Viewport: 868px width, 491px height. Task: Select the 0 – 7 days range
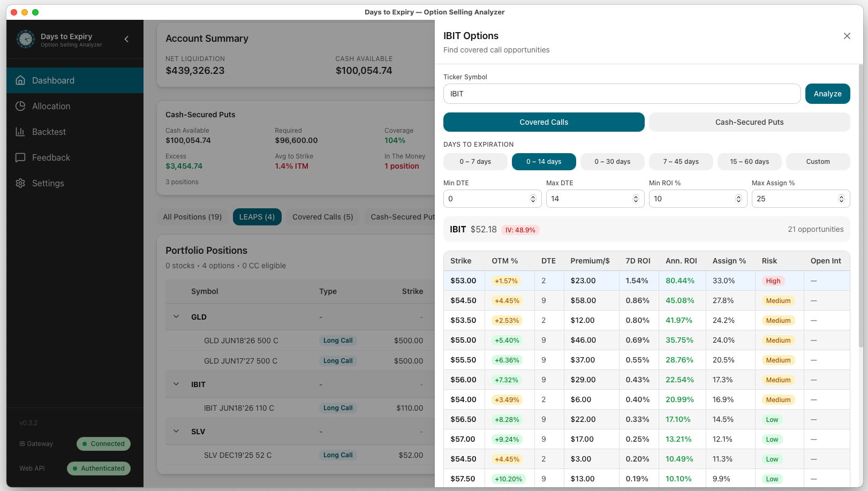click(475, 162)
